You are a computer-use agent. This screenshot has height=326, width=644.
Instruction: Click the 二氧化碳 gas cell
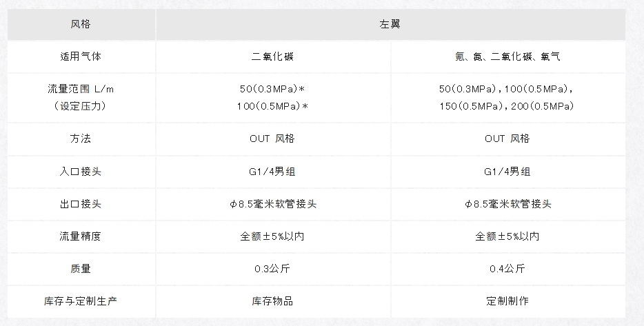point(273,57)
